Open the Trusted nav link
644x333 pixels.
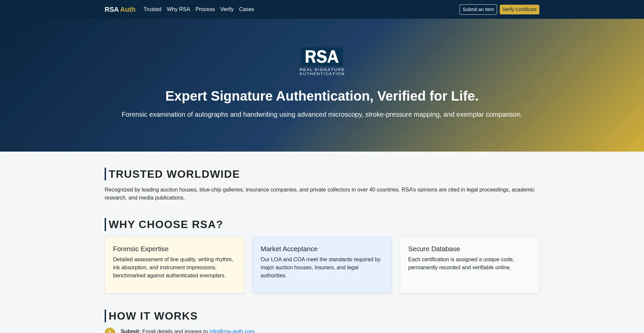[152, 9]
